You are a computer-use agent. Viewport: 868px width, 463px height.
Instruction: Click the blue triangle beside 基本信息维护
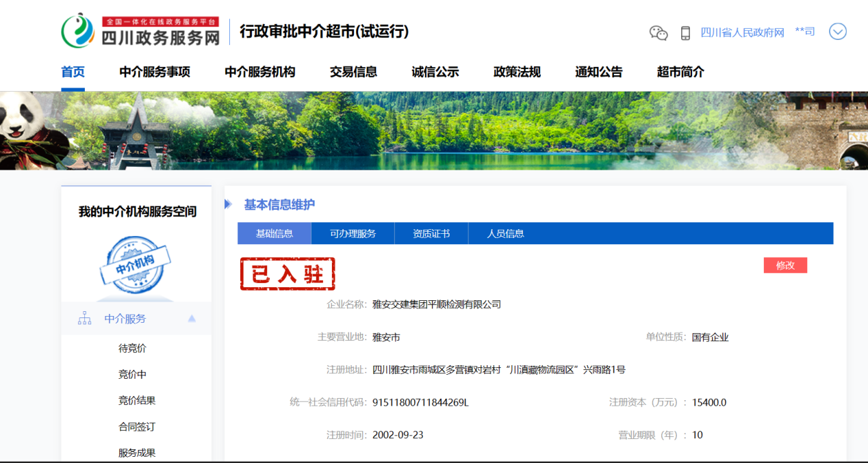[x=228, y=204]
